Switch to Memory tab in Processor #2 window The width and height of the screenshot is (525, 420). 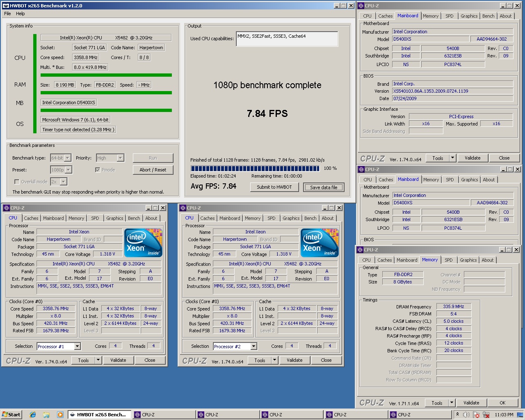[x=253, y=218]
